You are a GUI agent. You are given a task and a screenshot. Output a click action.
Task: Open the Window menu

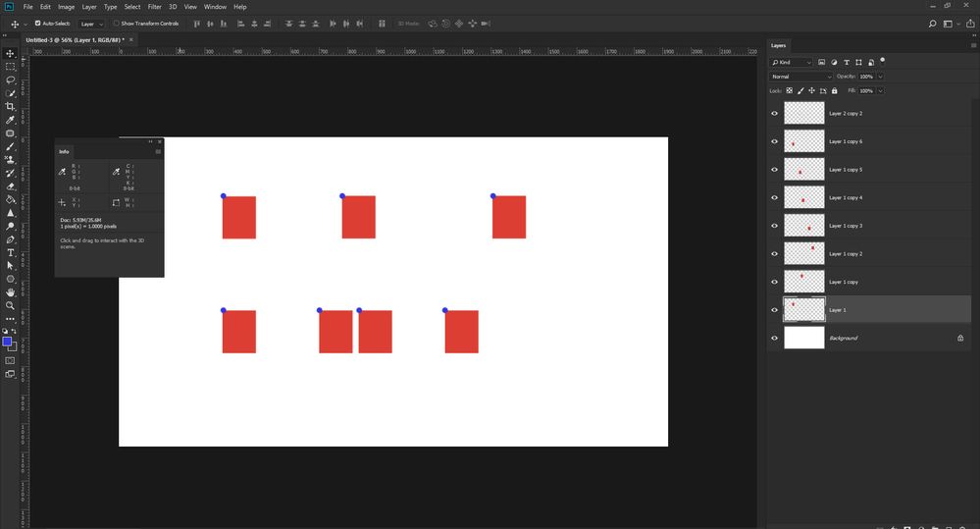(215, 7)
